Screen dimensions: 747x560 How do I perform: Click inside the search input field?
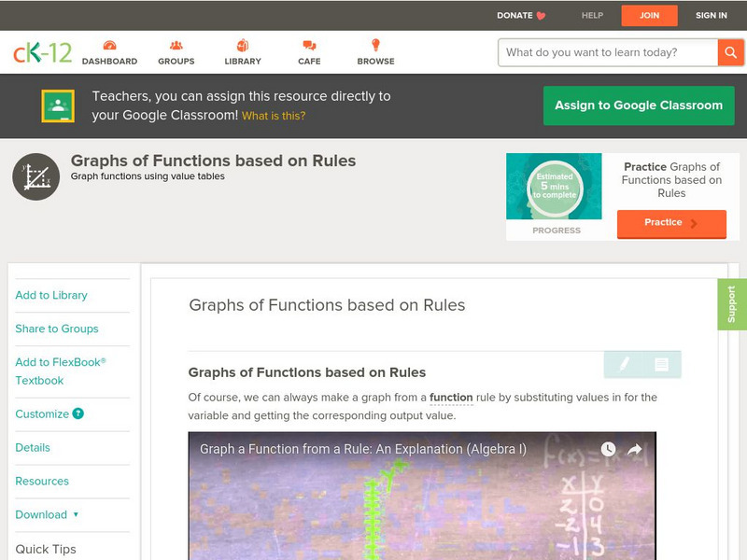pyautogui.click(x=598, y=52)
